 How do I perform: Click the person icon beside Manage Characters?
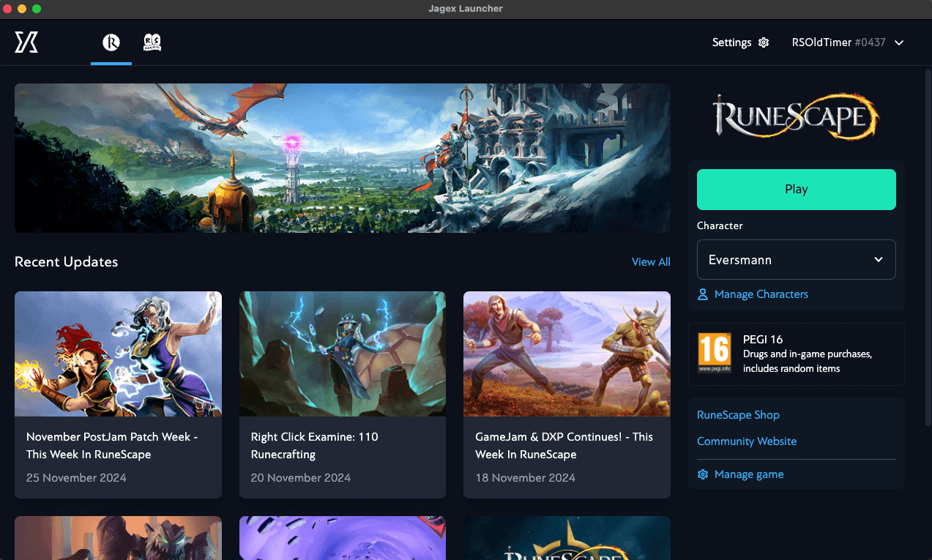pyautogui.click(x=703, y=294)
